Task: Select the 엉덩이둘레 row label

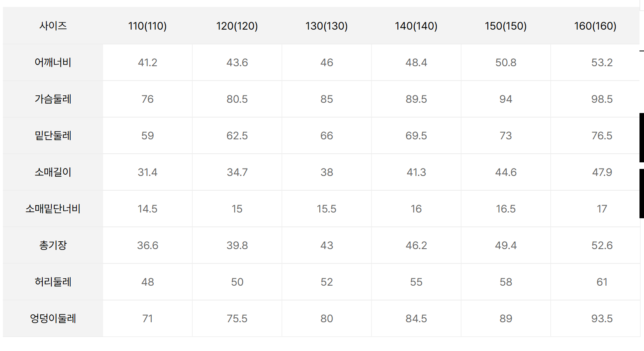Action: pos(53,319)
